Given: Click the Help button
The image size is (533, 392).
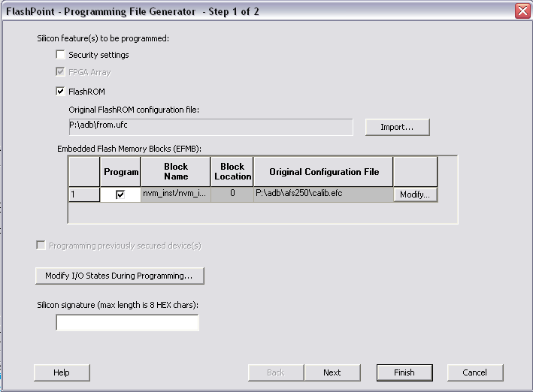Looking at the screenshot, I should (62, 372).
